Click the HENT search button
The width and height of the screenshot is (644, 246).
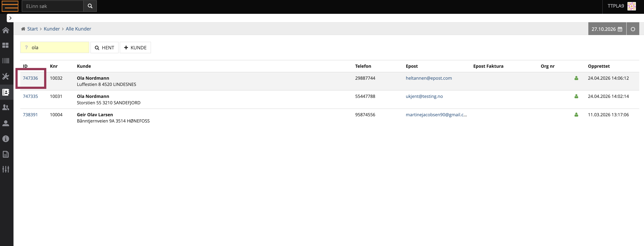[104, 48]
